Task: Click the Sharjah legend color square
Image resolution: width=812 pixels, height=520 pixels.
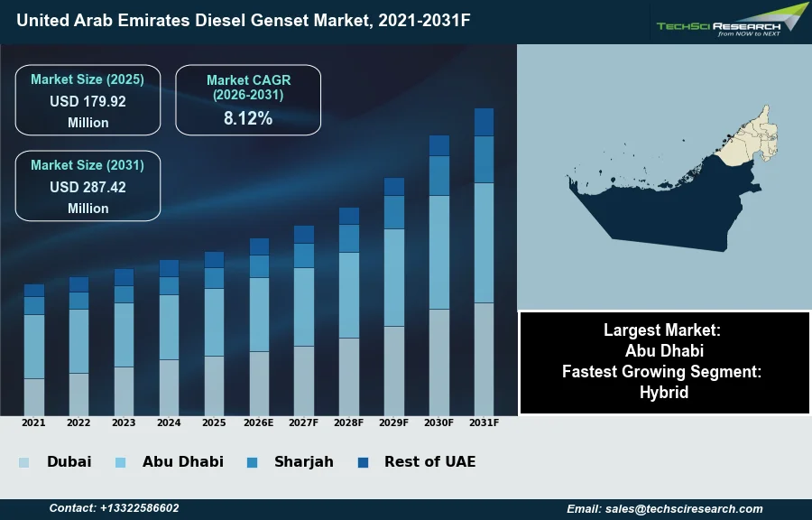Action: (252, 462)
